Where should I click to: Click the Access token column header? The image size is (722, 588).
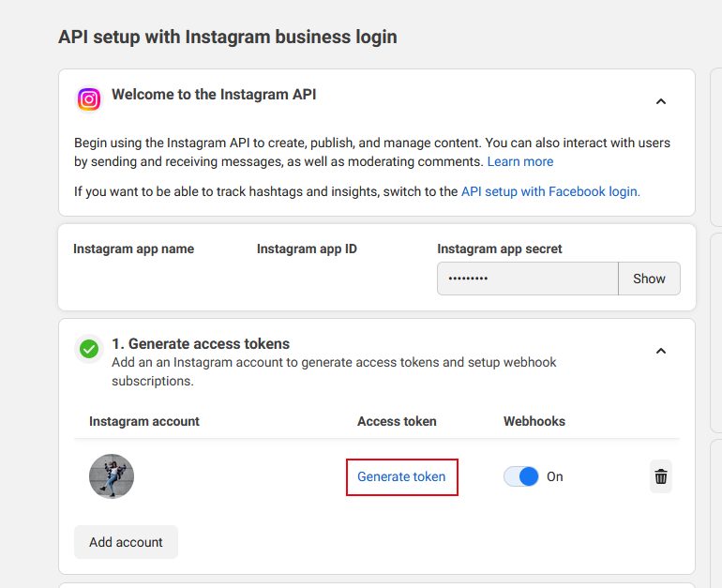[x=397, y=421]
